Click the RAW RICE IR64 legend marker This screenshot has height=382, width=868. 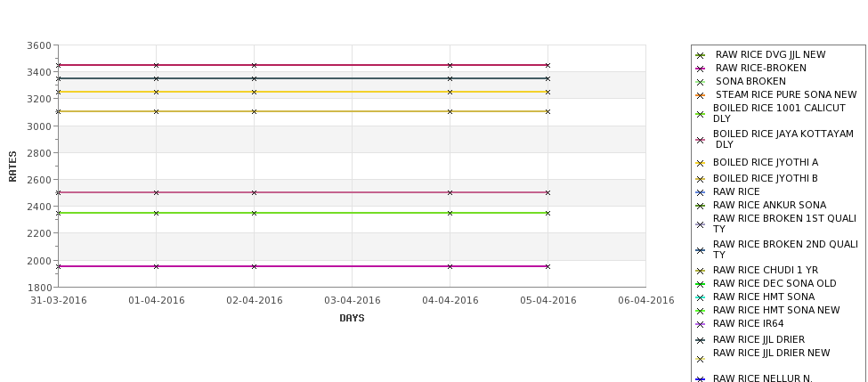(x=700, y=324)
